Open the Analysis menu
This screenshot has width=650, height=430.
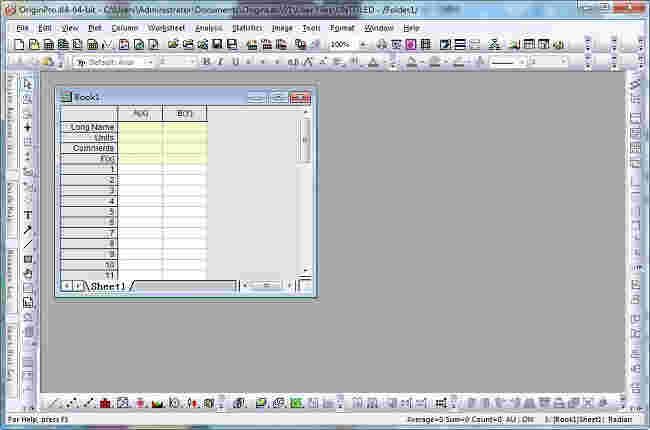[208, 28]
